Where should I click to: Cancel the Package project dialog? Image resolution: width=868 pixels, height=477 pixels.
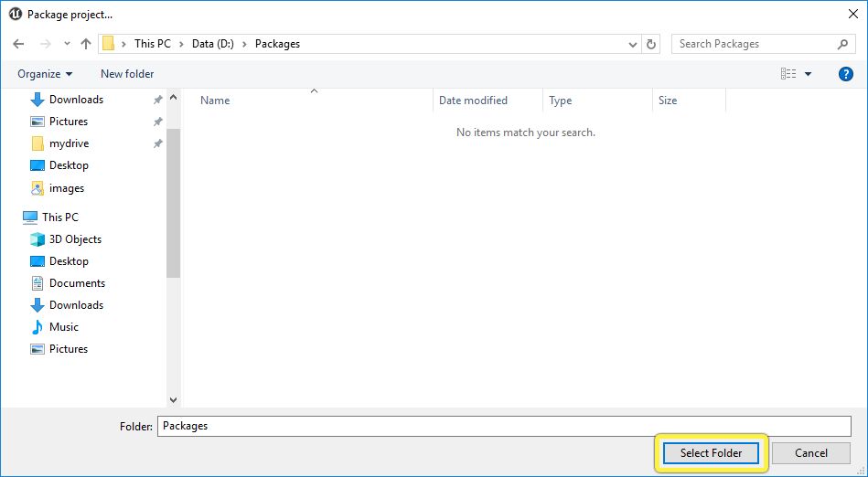811,453
